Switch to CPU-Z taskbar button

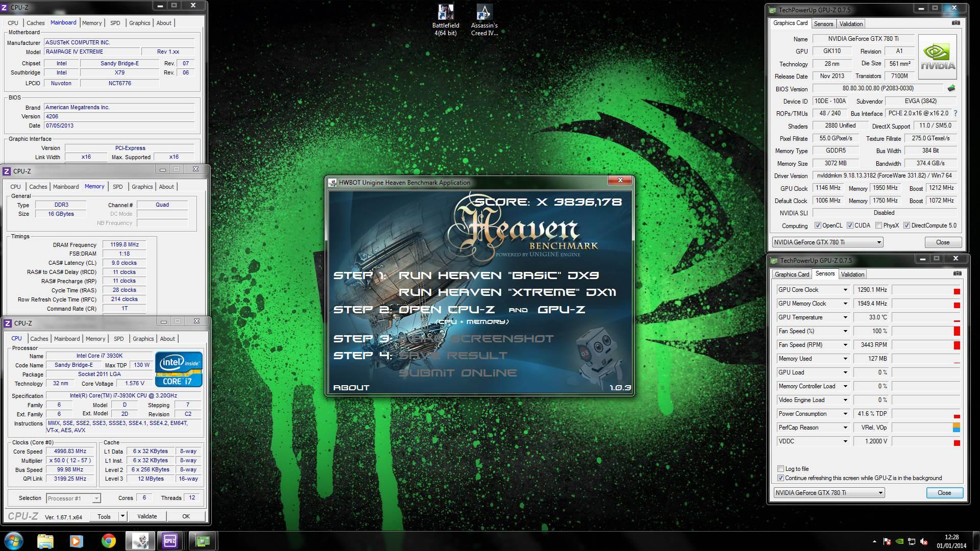[x=170, y=541]
